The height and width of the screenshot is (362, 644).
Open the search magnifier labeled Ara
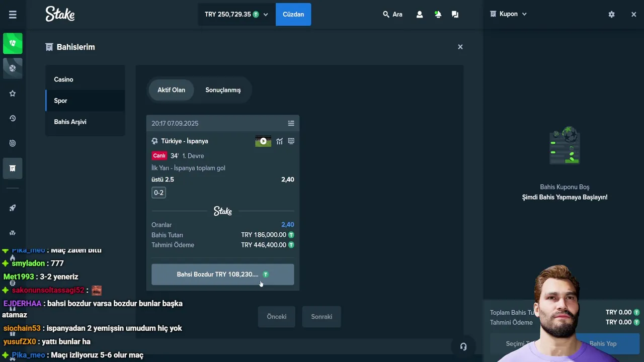click(392, 15)
